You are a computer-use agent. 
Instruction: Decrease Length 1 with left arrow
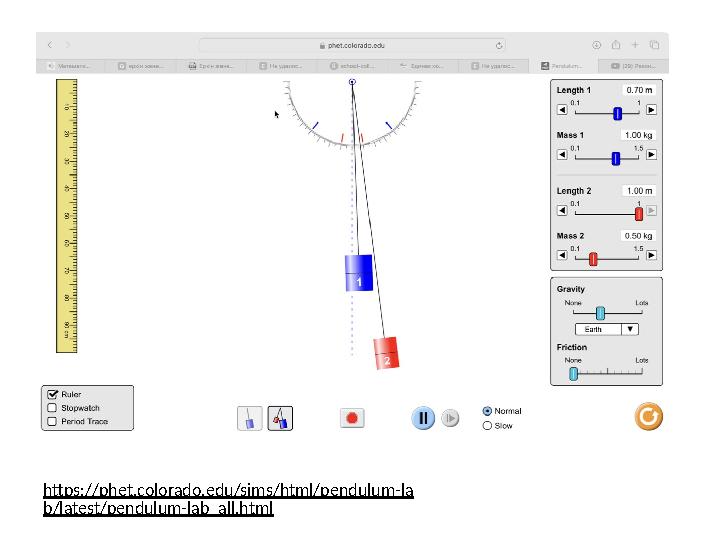click(562, 110)
